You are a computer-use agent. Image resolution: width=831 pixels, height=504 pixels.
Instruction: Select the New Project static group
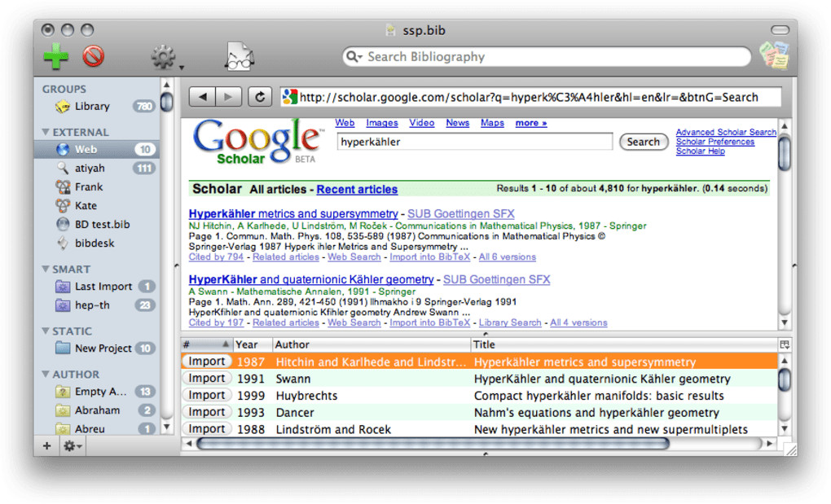97,348
